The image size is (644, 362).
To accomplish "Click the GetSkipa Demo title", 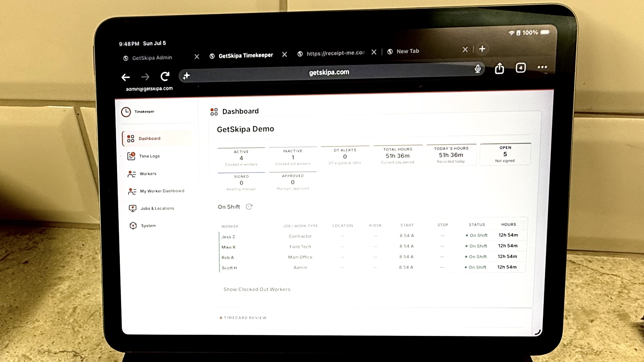I will tap(245, 129).
